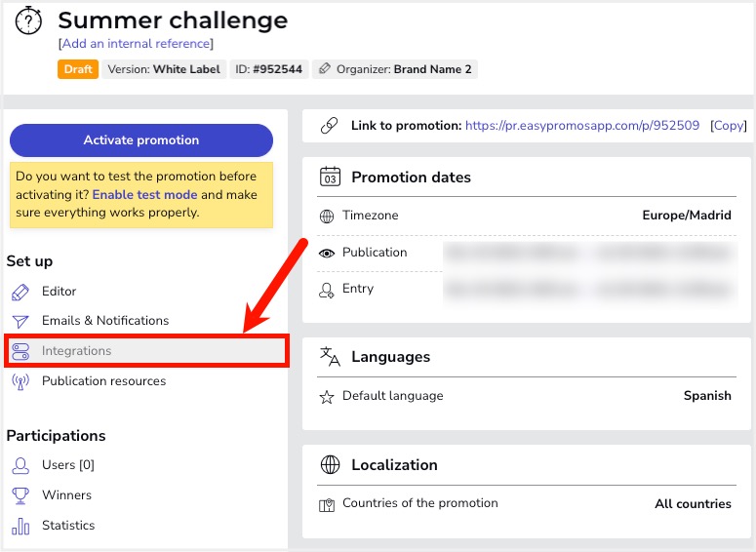Viewport: 756px width, 552px height.
Task: Select the Emails & Notifications entry
Action: [105, 321]
